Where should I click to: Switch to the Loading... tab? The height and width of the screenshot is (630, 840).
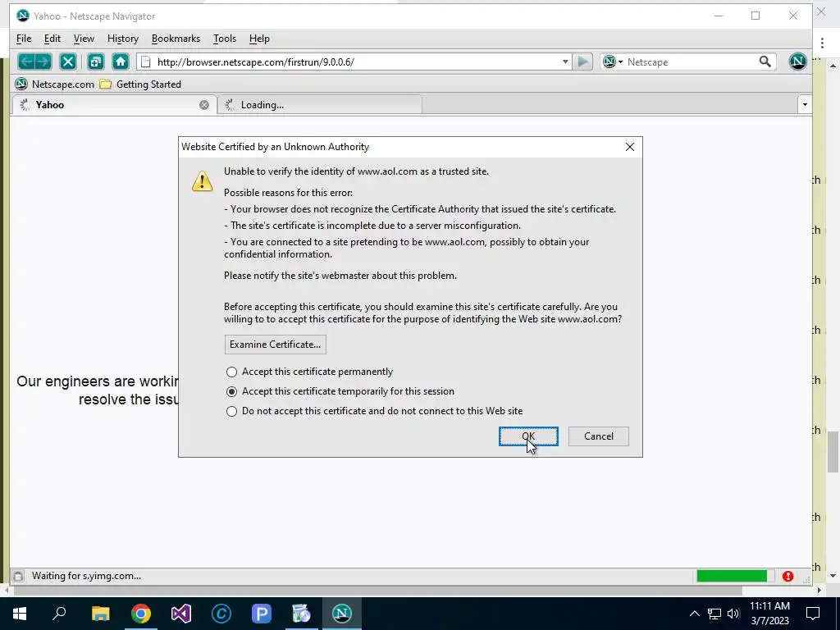[x=320, y=105]
